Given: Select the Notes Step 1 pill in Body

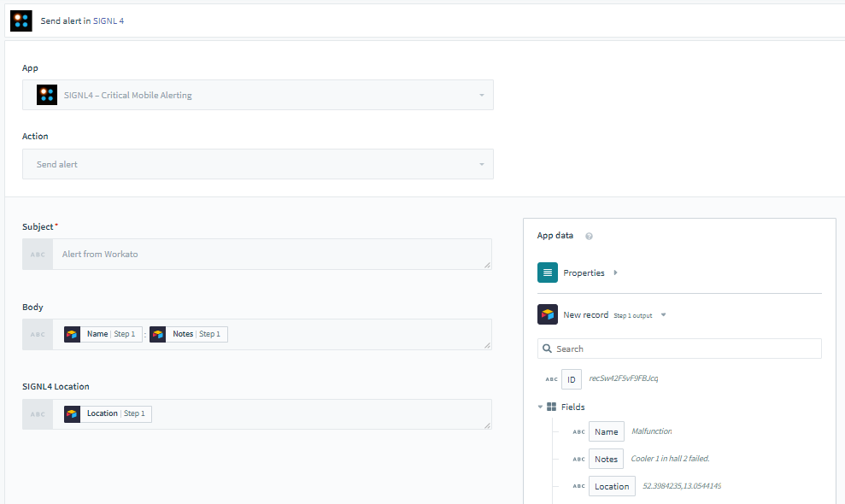Looking at the screenshot, I should (x=189, y=334).
